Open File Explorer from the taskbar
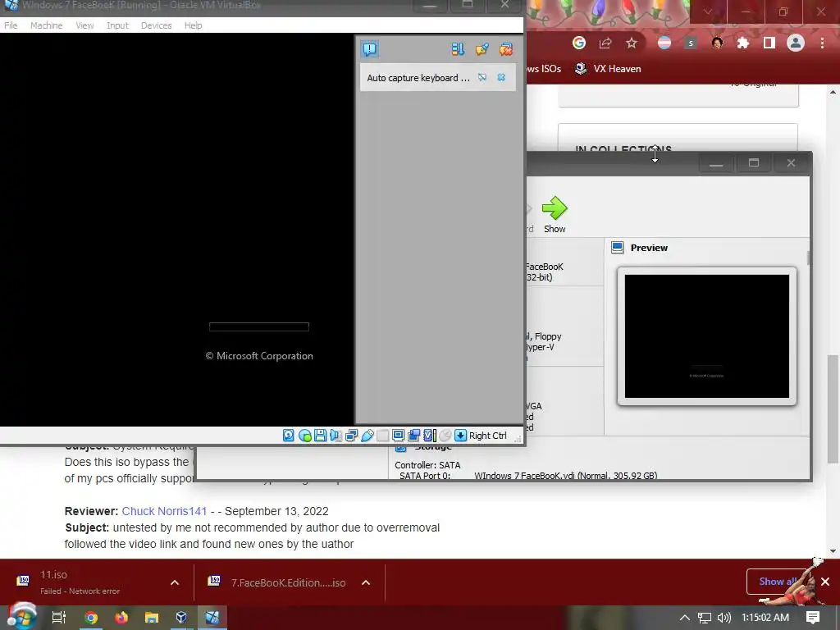Image resolution: width=840 pixels, height=630 pixels. (x=152, y=618)
